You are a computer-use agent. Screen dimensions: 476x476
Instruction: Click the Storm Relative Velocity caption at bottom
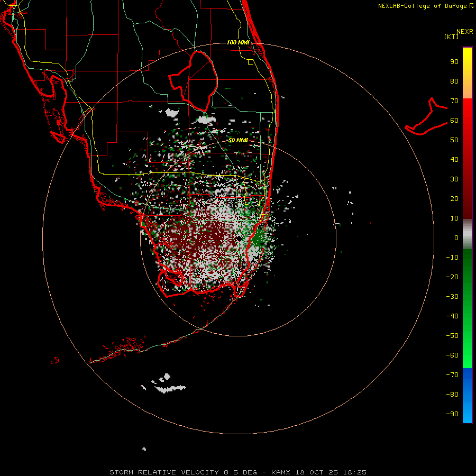point(237,472)
